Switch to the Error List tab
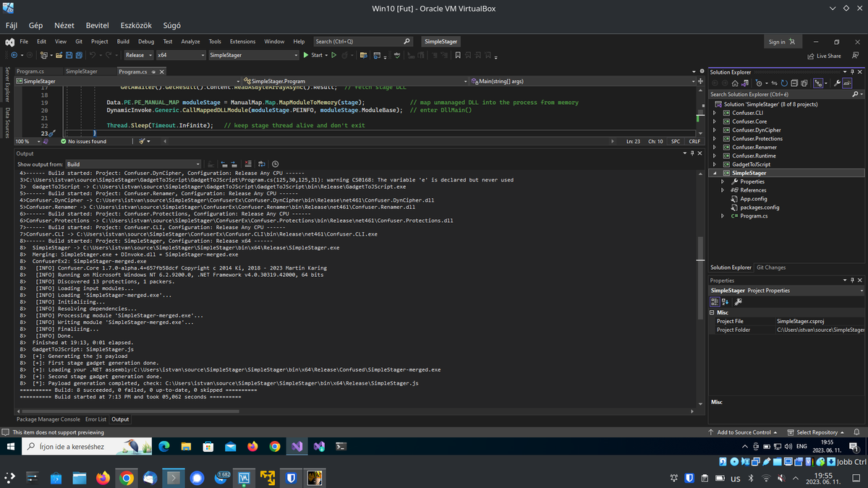Viewport: 868px width, 488px height. [96, 419]
